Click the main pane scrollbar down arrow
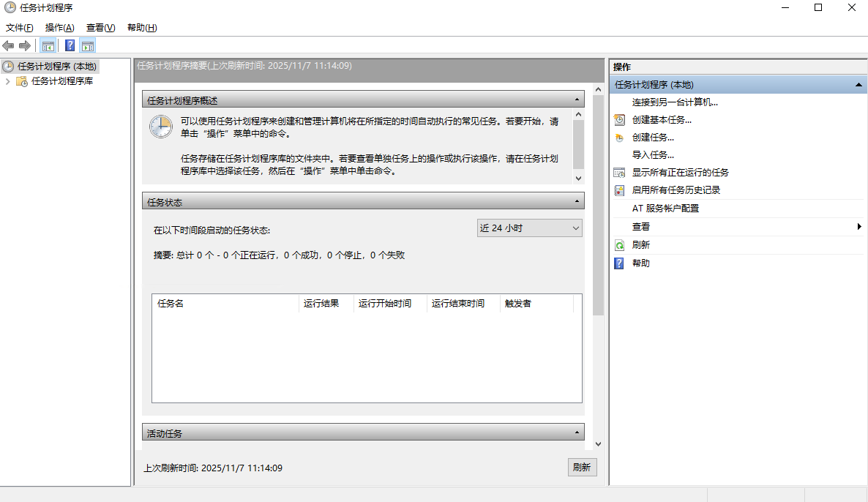 (598, 444)
